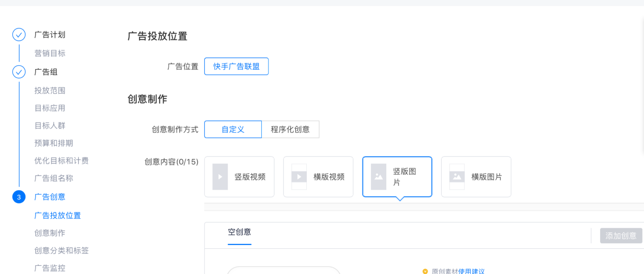Choose 程序化创意 creative production mode
The height and width of the screenshot is (274, 644).
(290, 129)
